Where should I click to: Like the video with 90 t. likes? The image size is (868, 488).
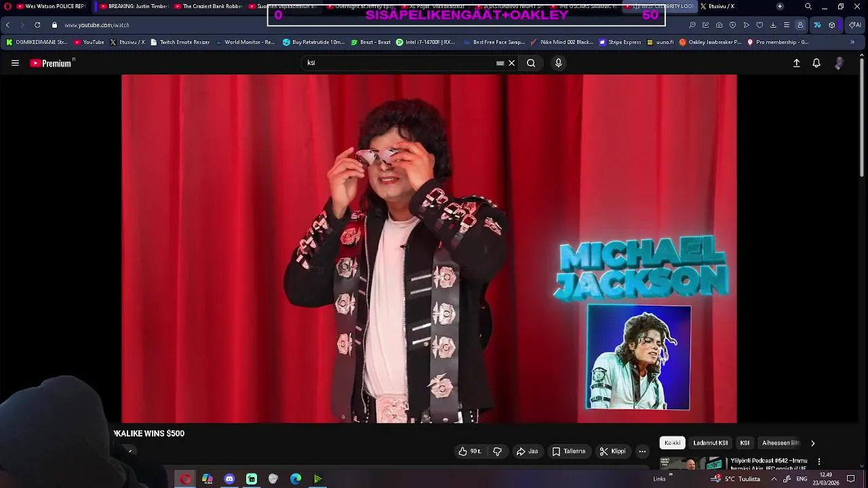[x=469, y=451]
